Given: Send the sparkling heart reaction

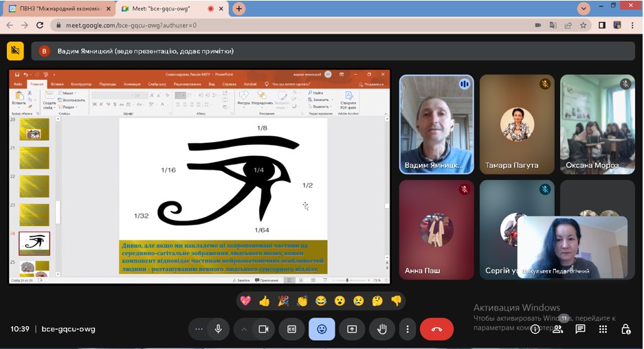Looking at the screenshot, I should 245,301.
